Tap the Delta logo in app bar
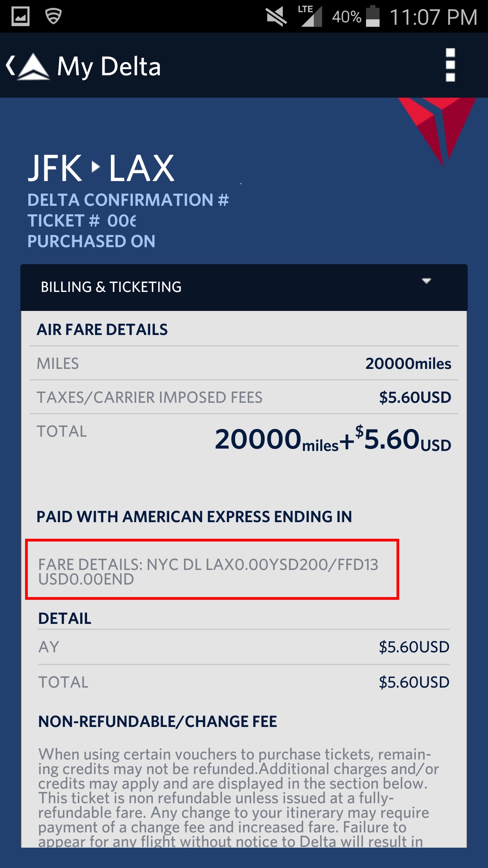Image resolution: width=488 pixels, height=868 pixels. point(34,66)
